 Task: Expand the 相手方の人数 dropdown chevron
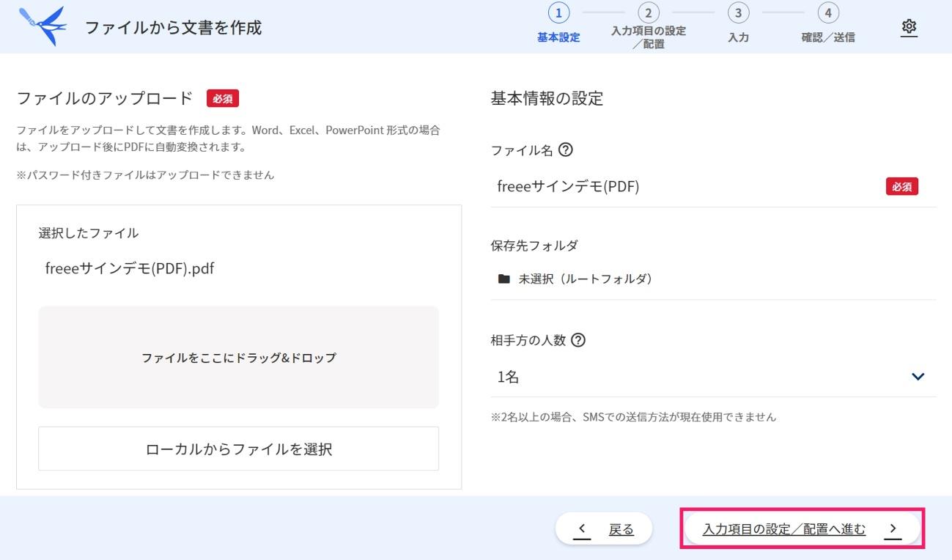point(918,377)
